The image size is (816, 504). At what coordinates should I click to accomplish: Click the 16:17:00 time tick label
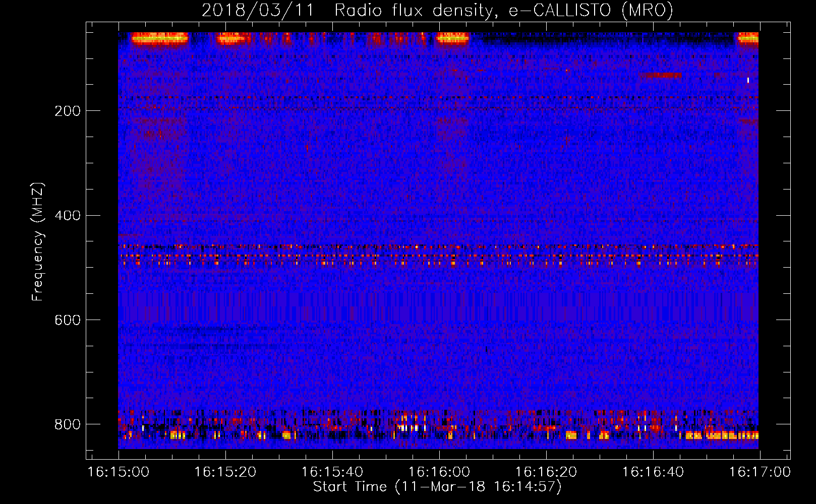pos(760,472)
